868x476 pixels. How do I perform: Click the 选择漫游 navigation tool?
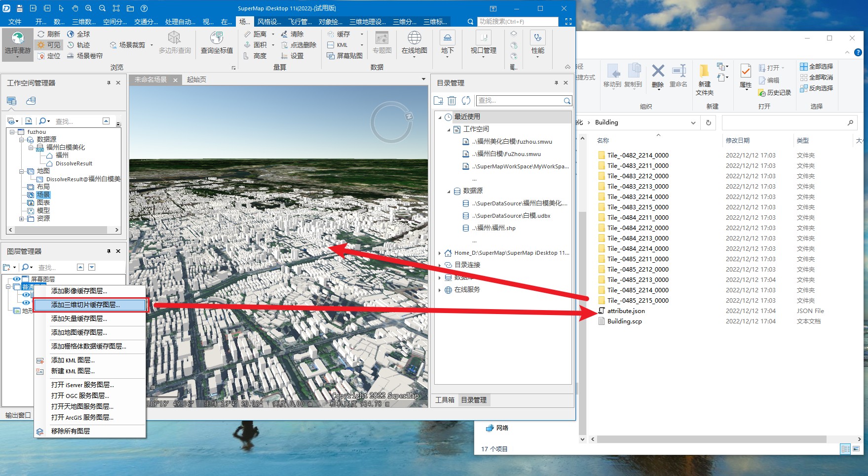pyautogui.click(x=18, y=44)
